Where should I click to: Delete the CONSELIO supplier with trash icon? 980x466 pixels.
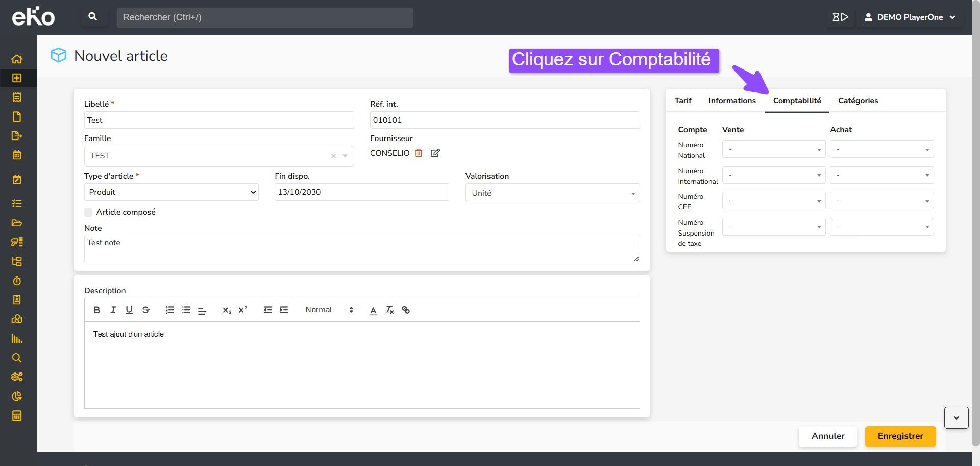[x=419, y=153]
